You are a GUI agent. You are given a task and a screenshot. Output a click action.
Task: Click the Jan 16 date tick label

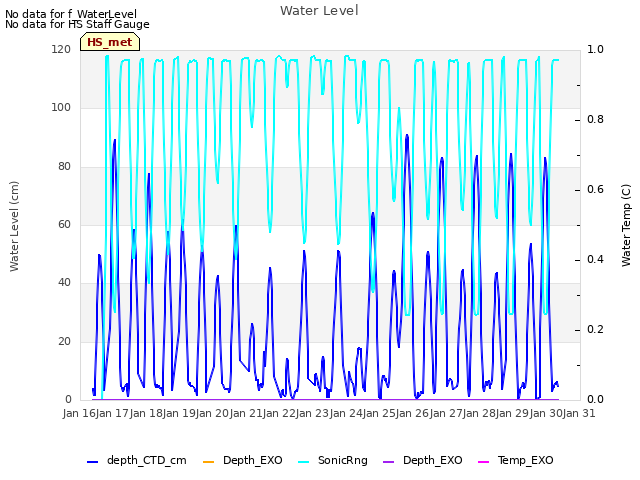coord(79,413)
